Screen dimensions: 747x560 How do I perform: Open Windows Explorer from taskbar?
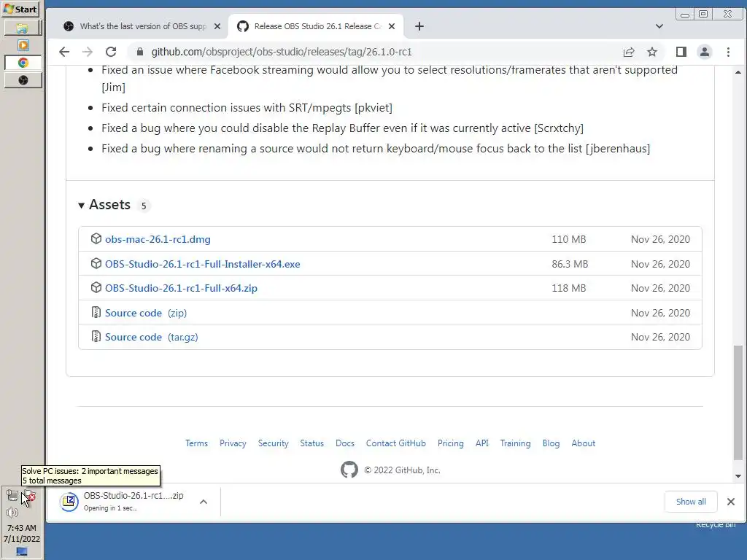click(x=23, y=28)
